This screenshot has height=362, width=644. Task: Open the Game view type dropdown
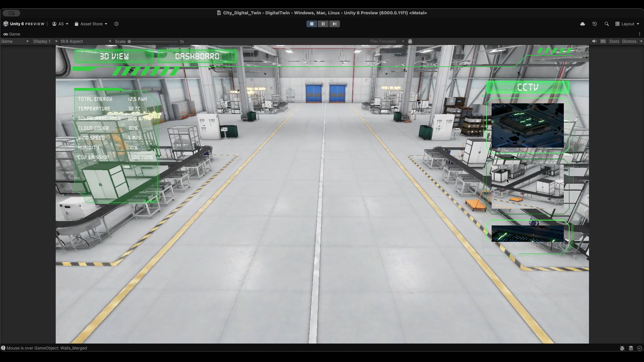(x=15, y=41)
